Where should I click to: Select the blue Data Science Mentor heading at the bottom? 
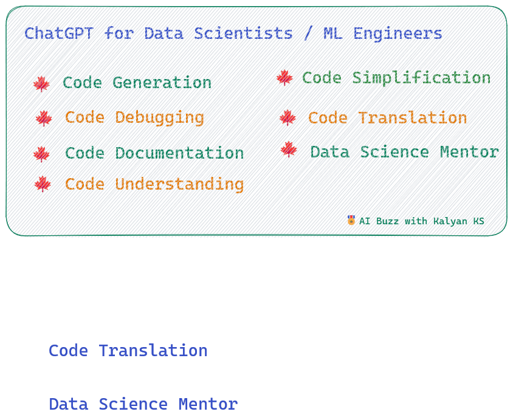[x=143, y=404]
